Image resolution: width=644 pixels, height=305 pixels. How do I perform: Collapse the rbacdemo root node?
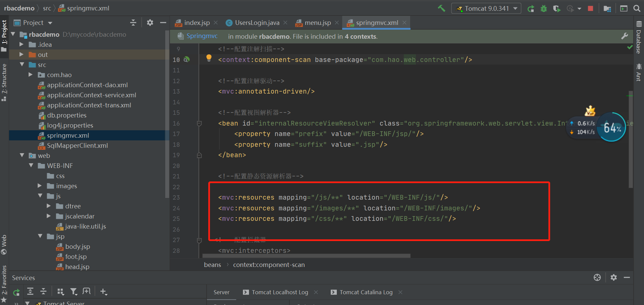(x=13, y=34)
